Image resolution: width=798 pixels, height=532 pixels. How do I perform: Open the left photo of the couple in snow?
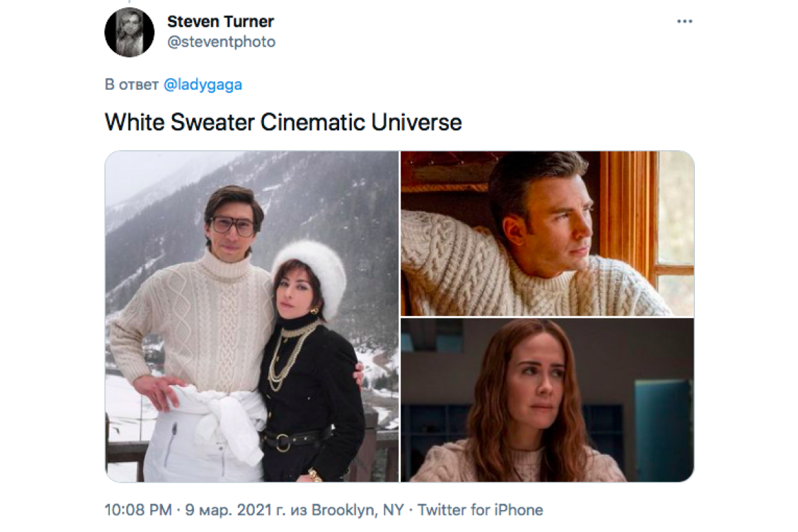(252, 317)
